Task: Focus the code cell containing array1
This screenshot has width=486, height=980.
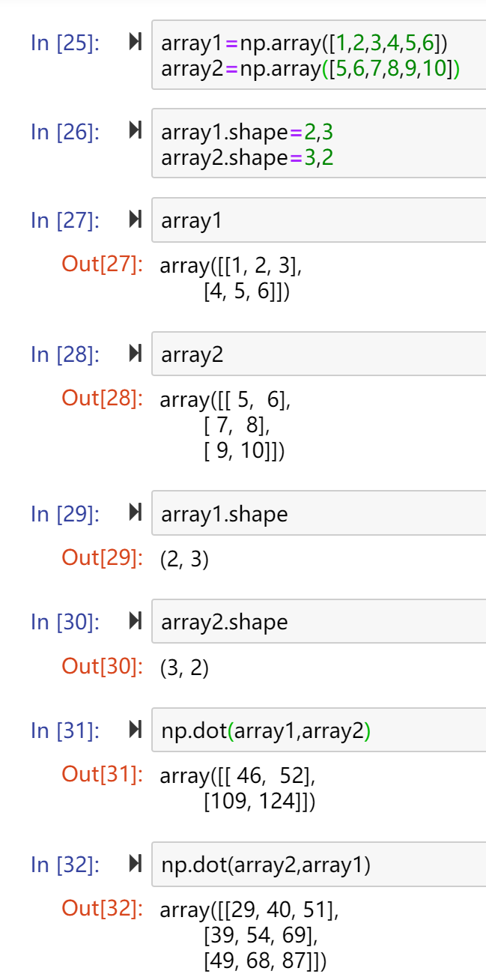Action: [319, 220]
